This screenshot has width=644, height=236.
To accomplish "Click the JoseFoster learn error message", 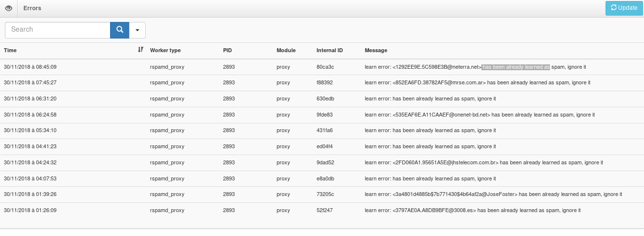I will pyautogui.click(x=493, y=195).
